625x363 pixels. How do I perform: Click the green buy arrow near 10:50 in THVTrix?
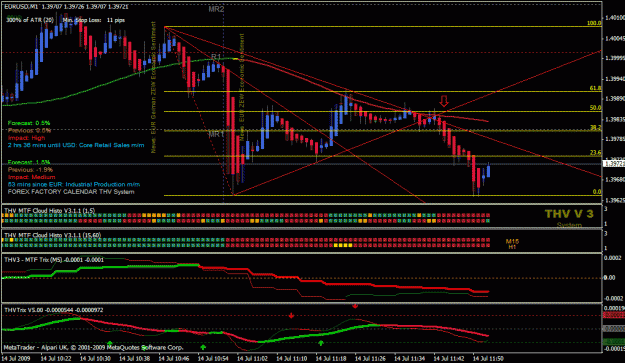point(203,347)
